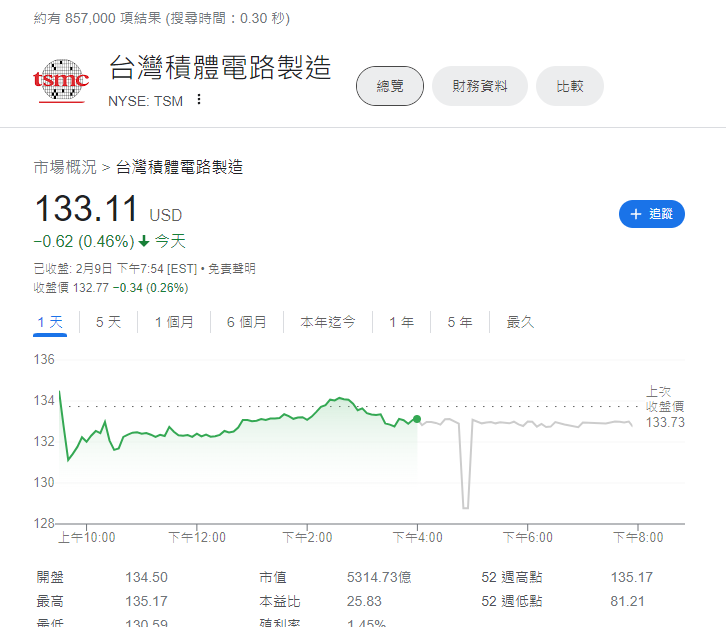Open the three-dot more options menu

click(x=199, y=100)
